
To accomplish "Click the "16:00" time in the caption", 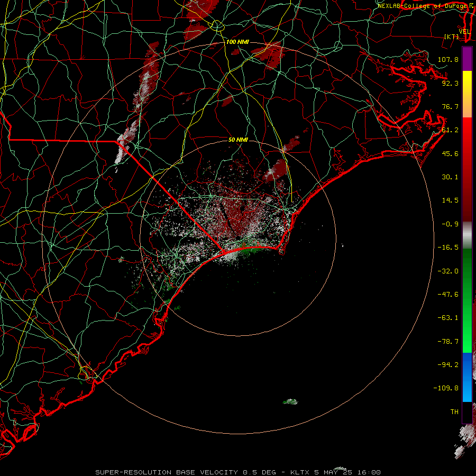I will [369, 472].
